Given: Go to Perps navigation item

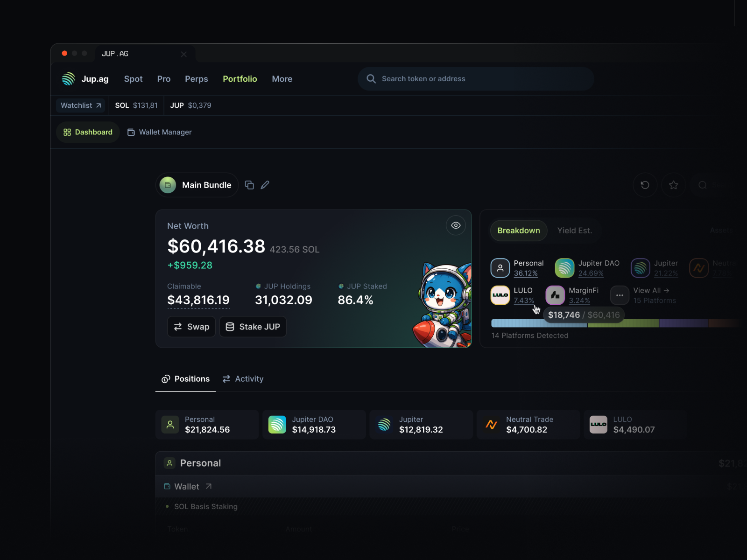Looking at the screenshot, I should [x=197, y=79].
